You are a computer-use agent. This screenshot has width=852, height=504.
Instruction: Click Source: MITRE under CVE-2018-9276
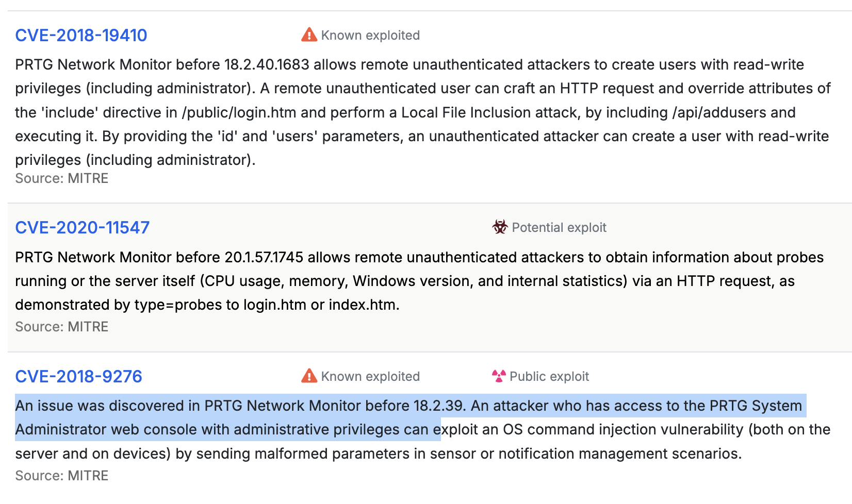[x=62, y=476]
